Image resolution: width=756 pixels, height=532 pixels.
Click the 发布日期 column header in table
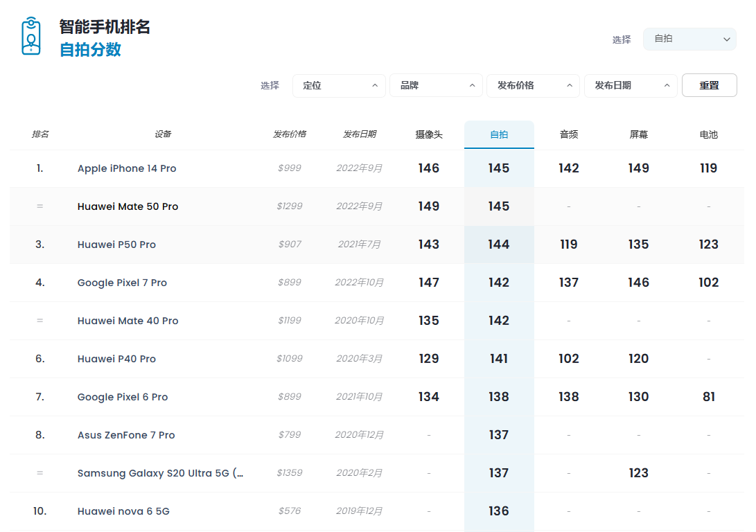[359, 134]
